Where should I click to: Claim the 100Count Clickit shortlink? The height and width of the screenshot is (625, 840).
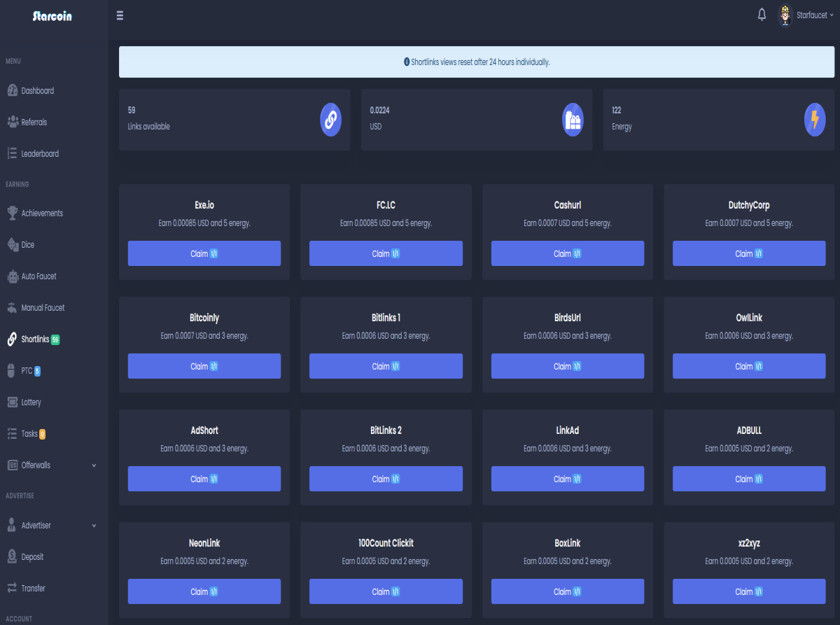coord(386,591)
